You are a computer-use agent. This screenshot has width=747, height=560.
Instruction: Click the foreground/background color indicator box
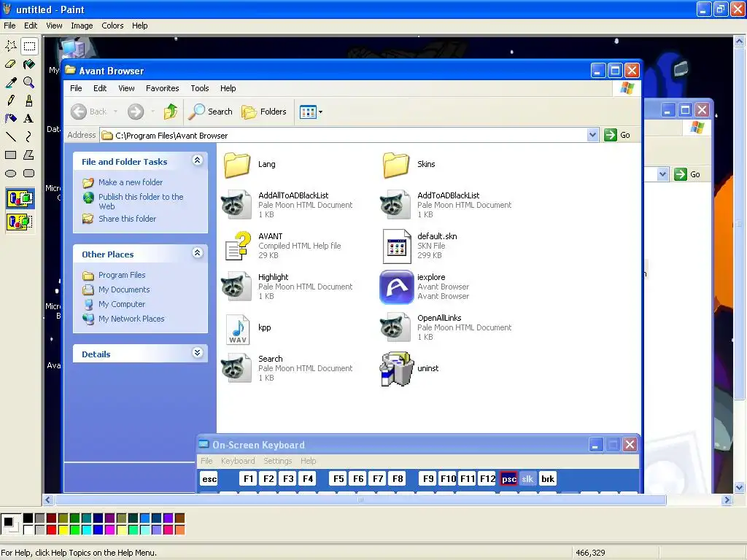(x=10, y=524)
